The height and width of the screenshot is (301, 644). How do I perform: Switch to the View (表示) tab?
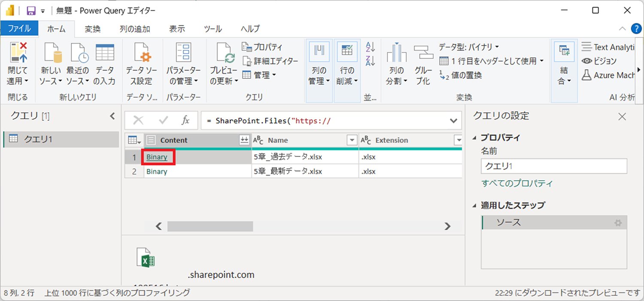tap(177, 29)
